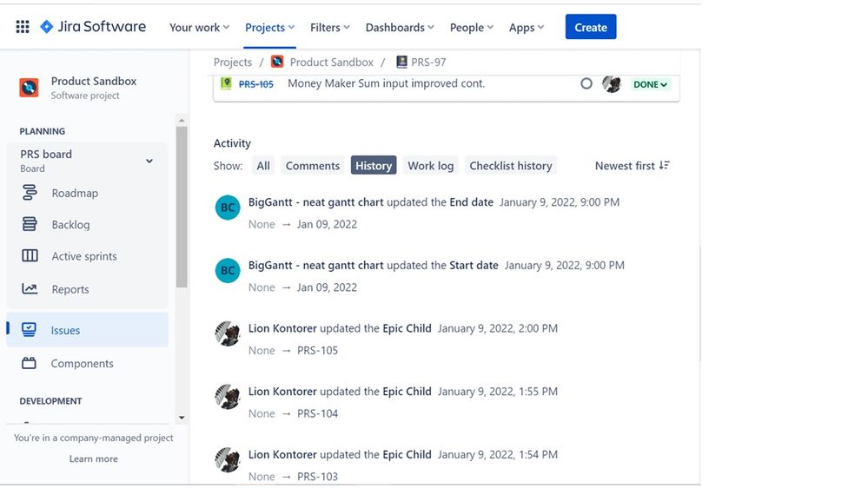Viewport: 868px width, 488px height.
Task: Open the Apps dropdown
Action: tap(527, 27)
